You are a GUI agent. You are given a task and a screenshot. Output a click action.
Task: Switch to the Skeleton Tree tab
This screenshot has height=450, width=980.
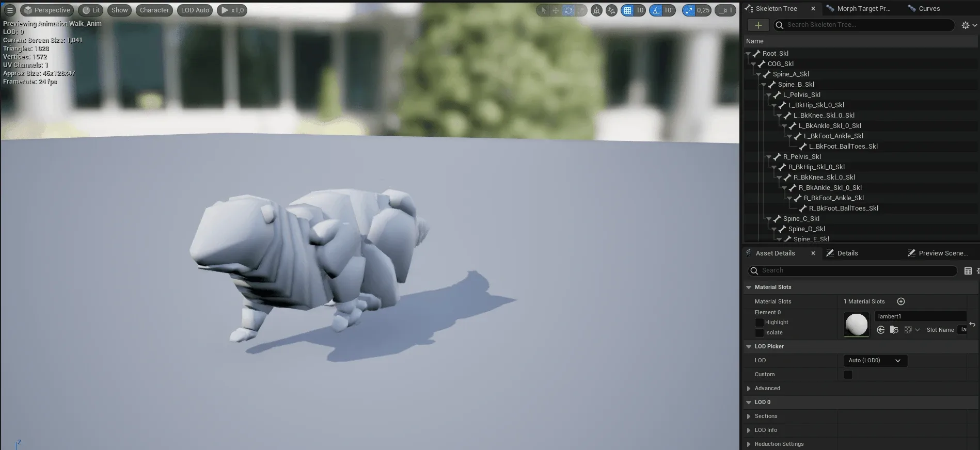tap(776, 9)
